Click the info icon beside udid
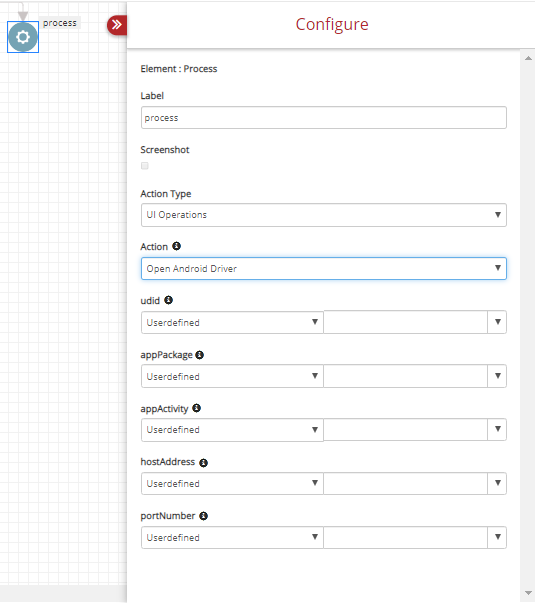Screen dimensions: 535x603 coord(168,300)
